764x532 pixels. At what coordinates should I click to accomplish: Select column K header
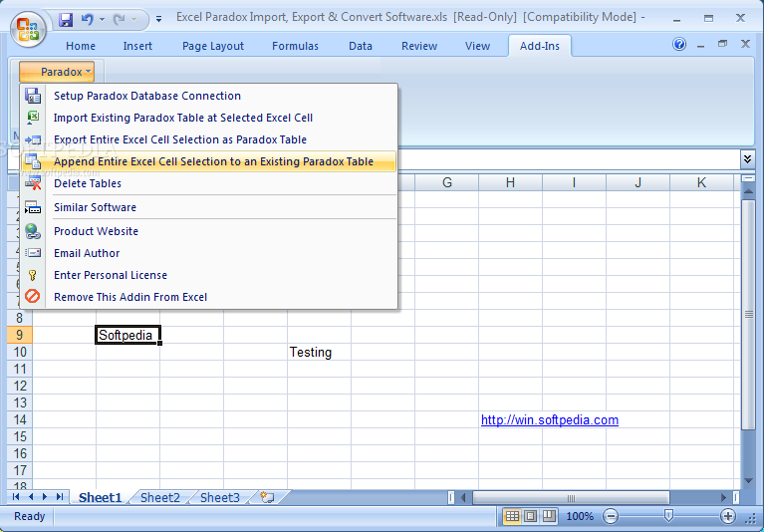coord(701,182)
